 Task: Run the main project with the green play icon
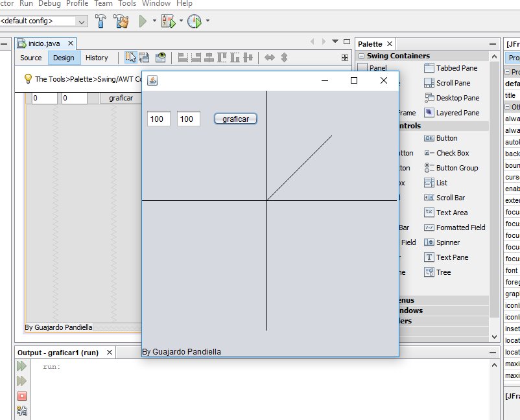(x=142, y=20)
